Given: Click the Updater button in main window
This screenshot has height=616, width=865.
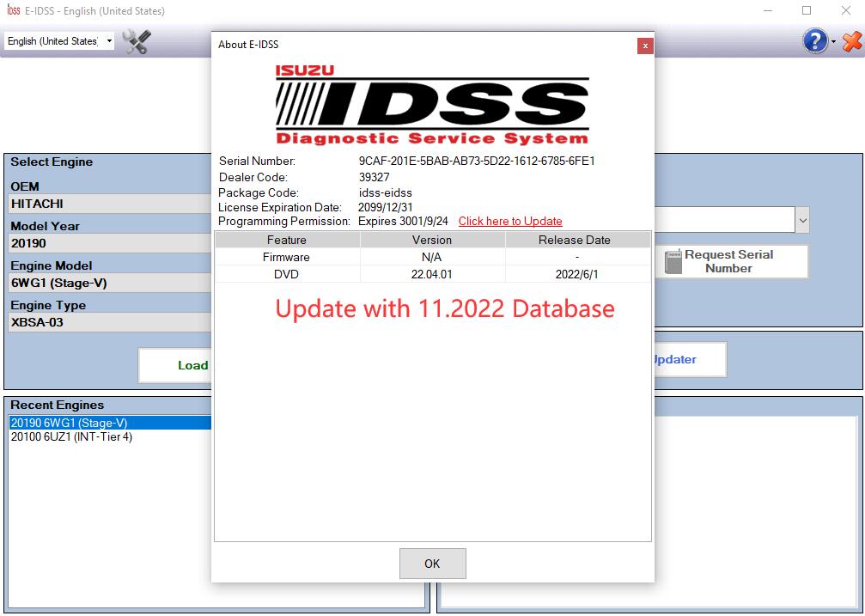Looking at the screenshot, I should click(x=690, y=359).
